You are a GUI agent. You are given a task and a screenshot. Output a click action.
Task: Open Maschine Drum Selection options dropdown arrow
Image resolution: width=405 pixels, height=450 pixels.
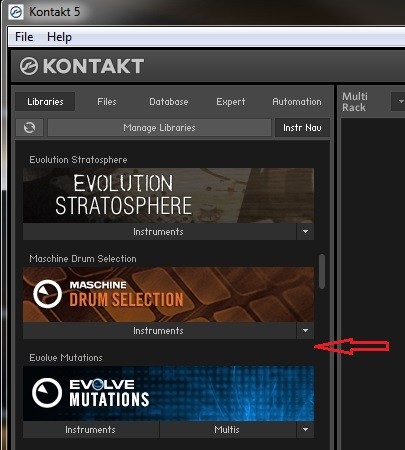305,331
